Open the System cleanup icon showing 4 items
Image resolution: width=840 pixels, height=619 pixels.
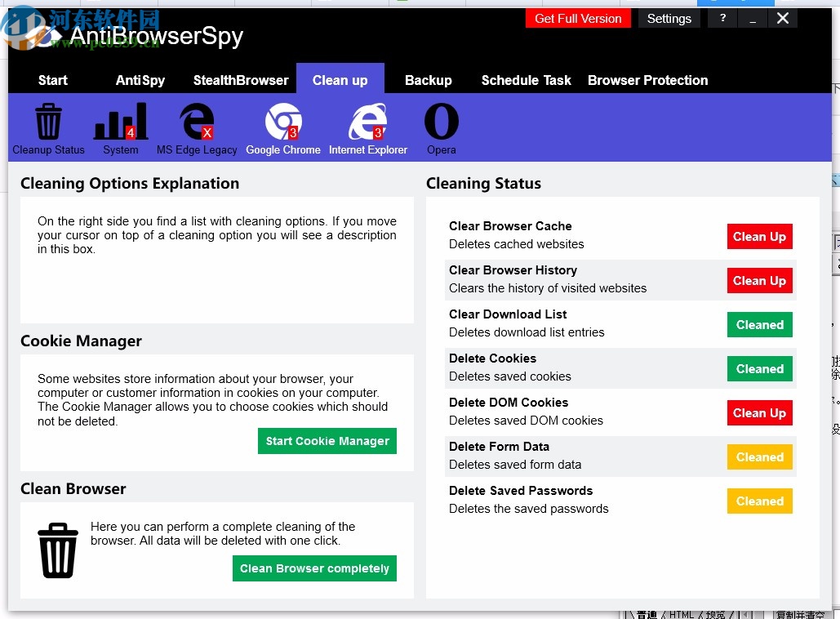pos(120,121)
